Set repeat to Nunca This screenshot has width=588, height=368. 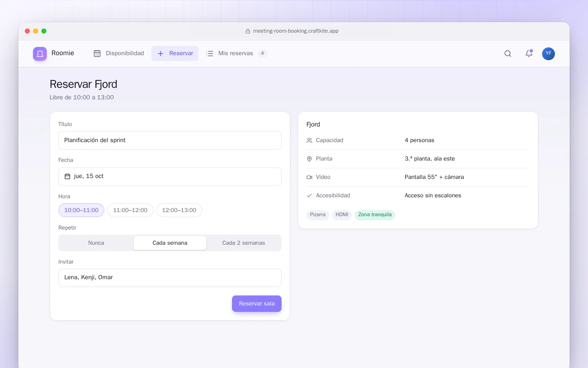96,243
